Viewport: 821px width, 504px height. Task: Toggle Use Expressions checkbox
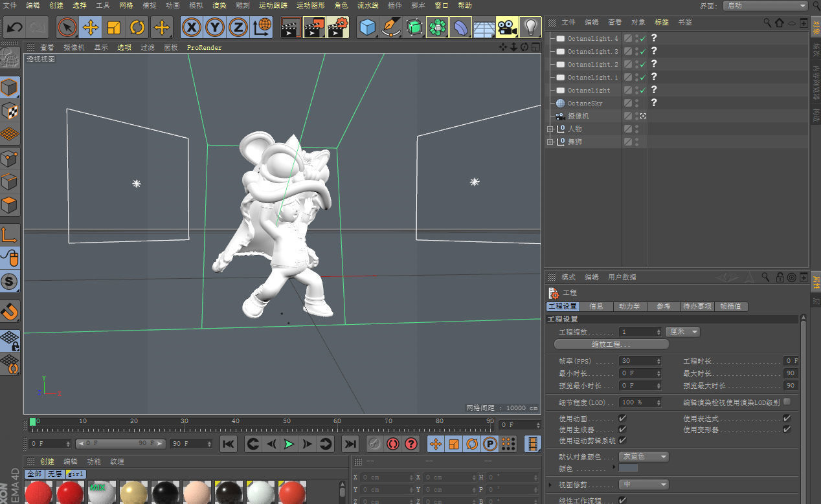pyautogui.click(x=787, y=418)
